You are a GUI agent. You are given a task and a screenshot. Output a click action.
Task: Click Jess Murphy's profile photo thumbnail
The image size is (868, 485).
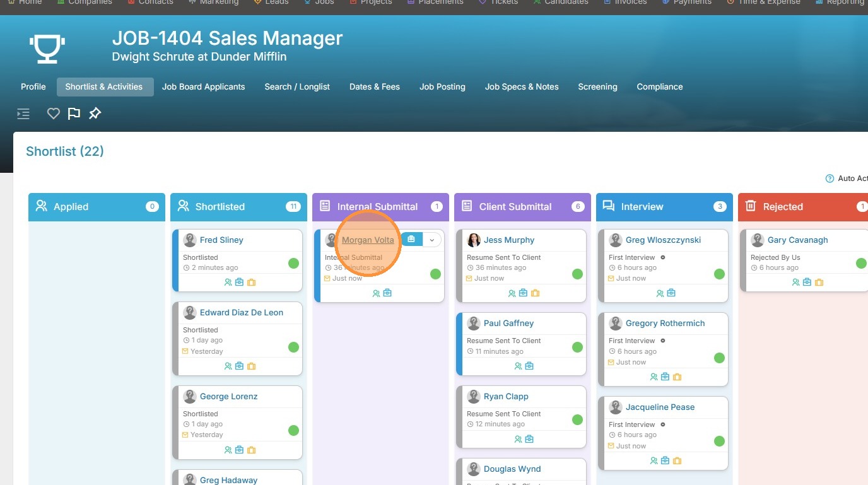point(474,240)
